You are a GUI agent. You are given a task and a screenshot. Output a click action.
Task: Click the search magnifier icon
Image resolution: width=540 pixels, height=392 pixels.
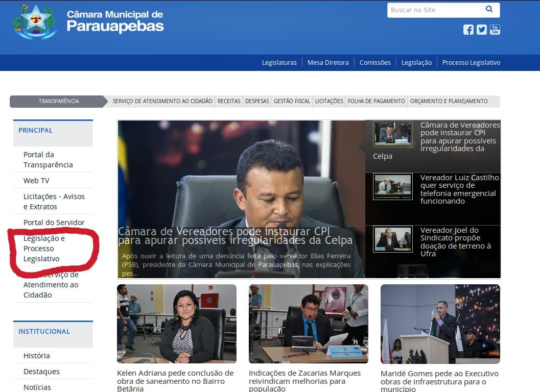tap(489, 9)
